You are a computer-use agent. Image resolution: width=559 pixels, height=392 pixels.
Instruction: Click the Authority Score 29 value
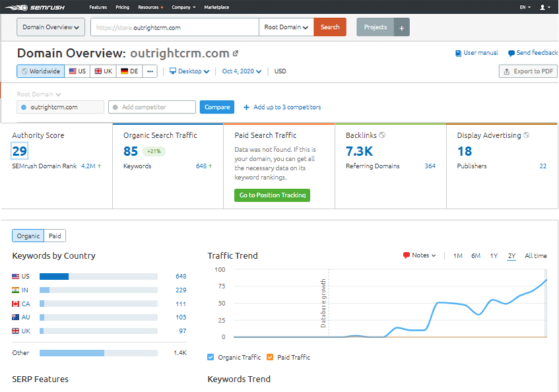(x=20, y=152)
